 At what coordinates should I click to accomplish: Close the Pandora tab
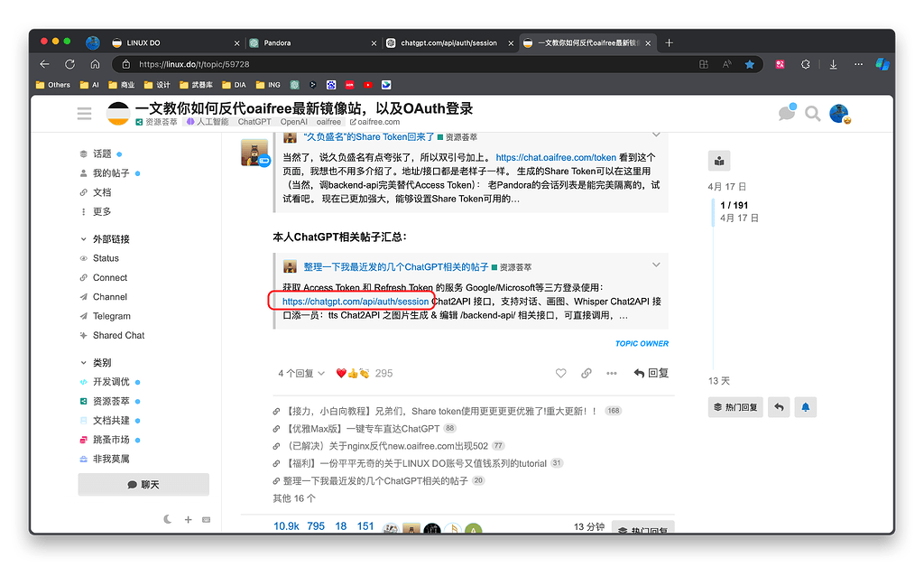(374, 43)
